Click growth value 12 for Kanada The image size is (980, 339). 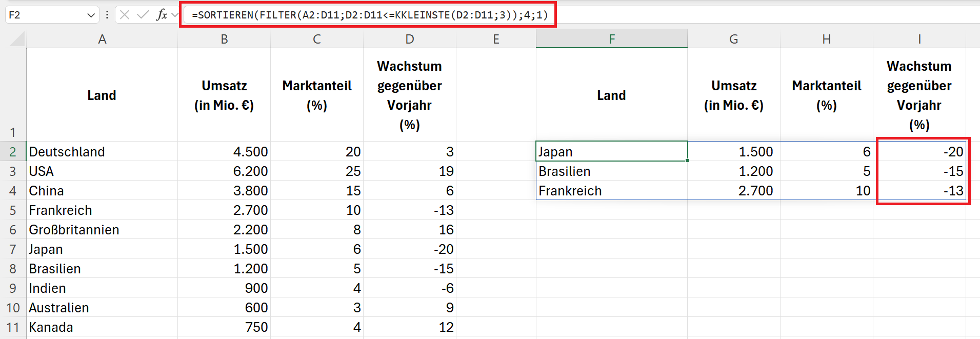410,327
